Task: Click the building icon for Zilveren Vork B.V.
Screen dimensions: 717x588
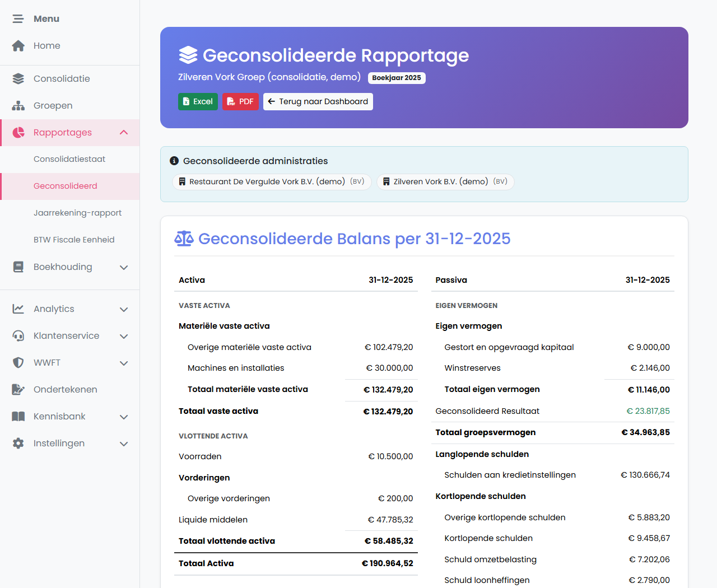Action: click(386, 181)
